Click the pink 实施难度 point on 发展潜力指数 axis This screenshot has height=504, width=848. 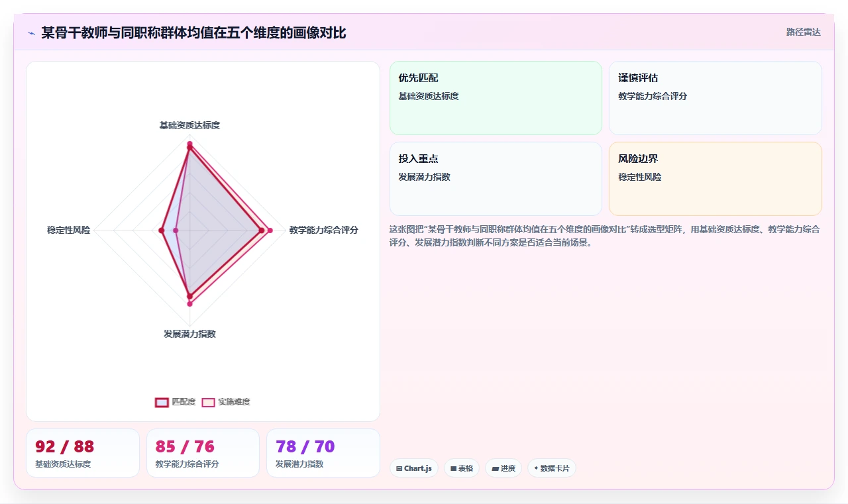pyautogui.click(x=189, y=303)
